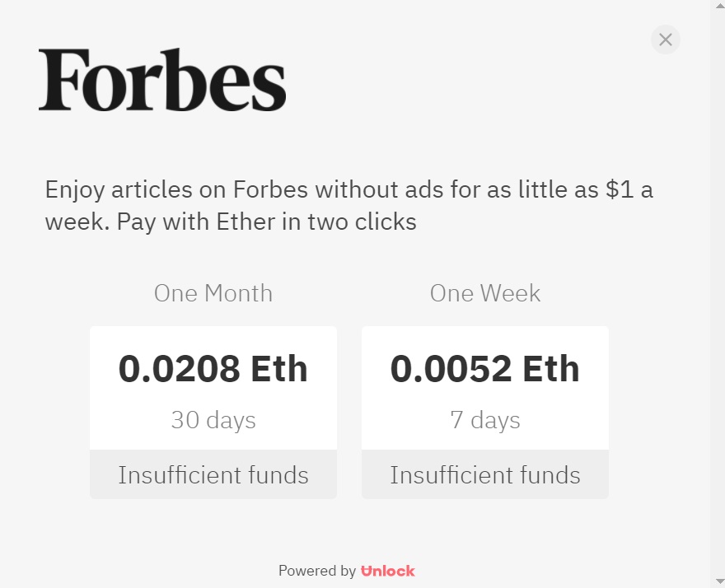
Task: Click the "$1 a" price mention
Action: 629,189
